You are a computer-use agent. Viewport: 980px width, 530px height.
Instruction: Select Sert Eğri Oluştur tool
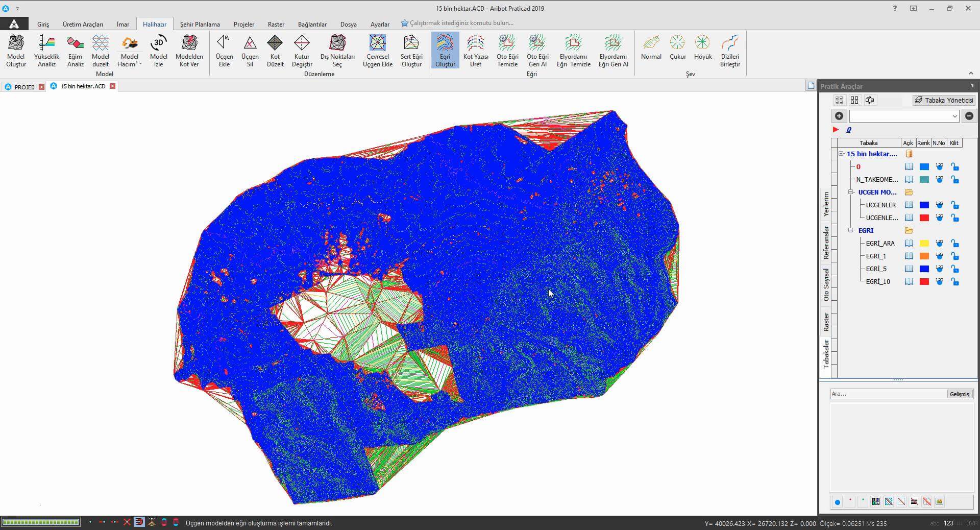(x=411, y=51)
